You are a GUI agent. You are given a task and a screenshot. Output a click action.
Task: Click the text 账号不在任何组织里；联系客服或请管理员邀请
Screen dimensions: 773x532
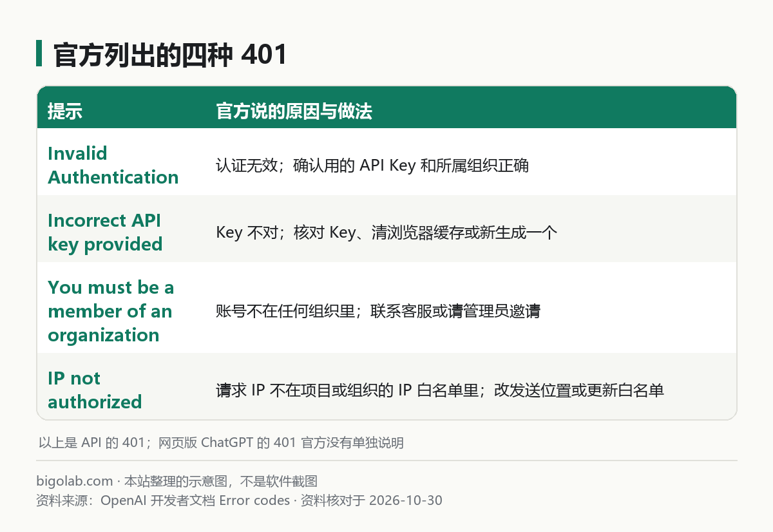click(x=378, y=312)
